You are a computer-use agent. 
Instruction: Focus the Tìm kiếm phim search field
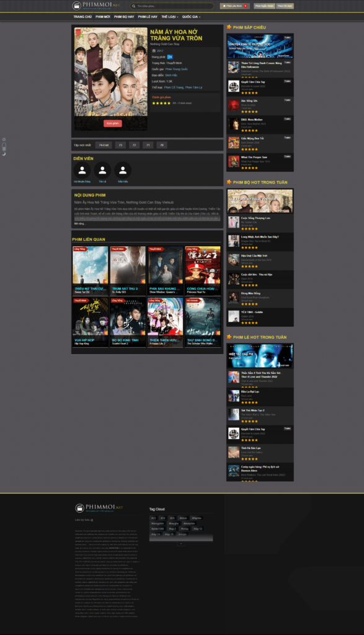click(172, 6)
